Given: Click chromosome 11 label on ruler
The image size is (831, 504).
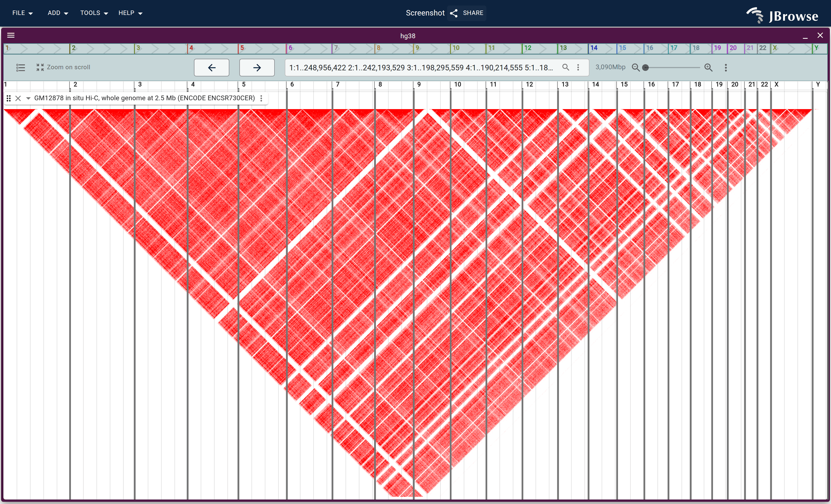Looking at the screenshot, I should pyautogui.click(x=493, y=84).
